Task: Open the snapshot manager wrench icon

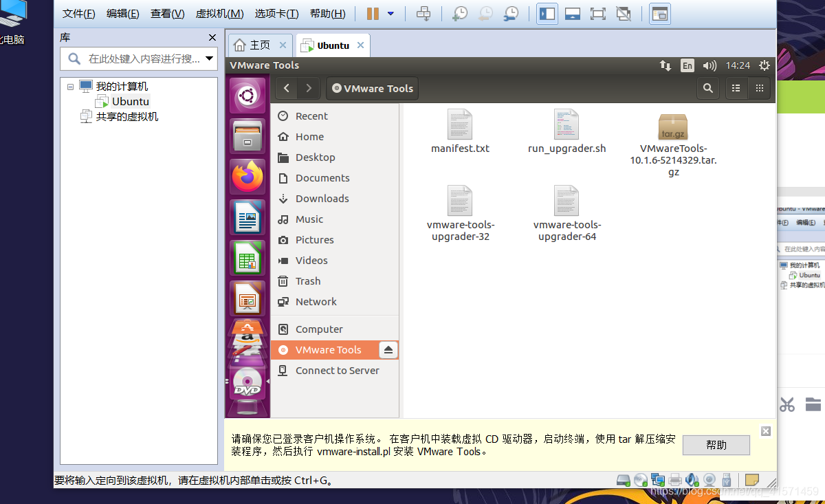Action: tap(511, 14)
